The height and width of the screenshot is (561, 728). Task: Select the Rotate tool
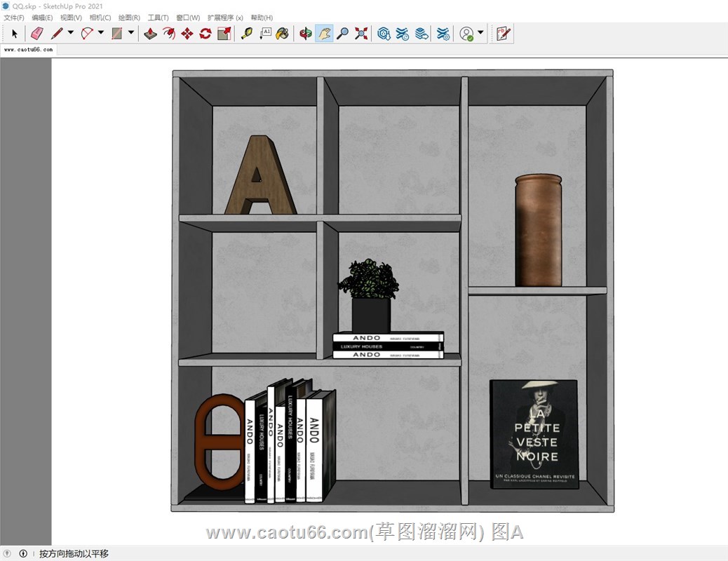click(x=205, y=33)
